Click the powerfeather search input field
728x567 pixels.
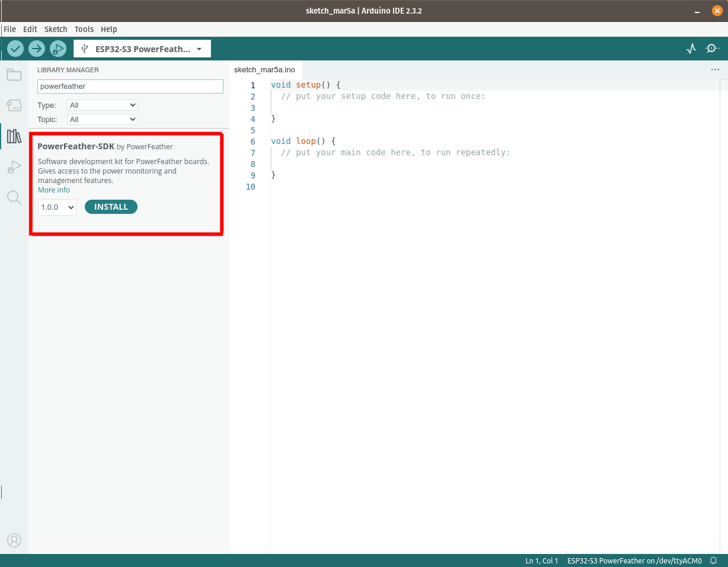click(x=130, y=87)
